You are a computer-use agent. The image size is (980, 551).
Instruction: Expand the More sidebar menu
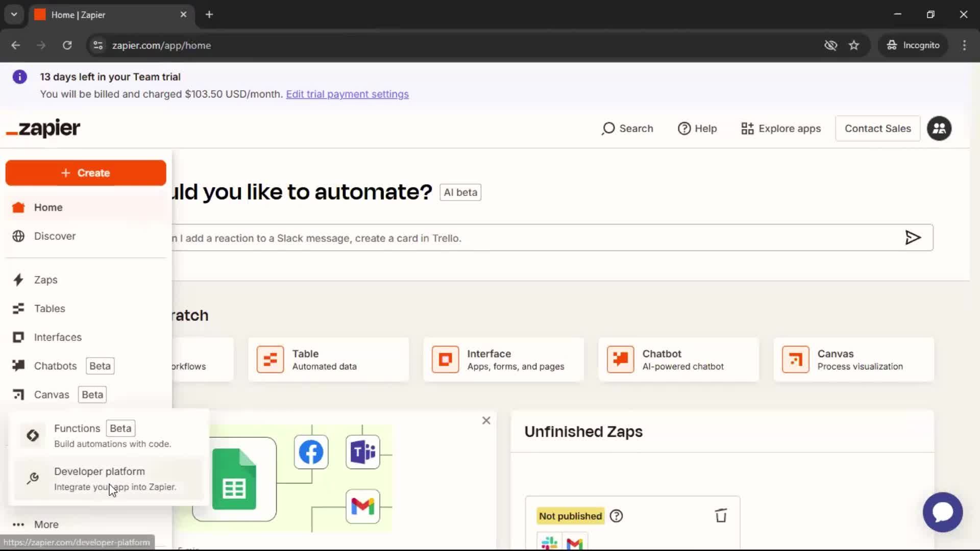86,524
